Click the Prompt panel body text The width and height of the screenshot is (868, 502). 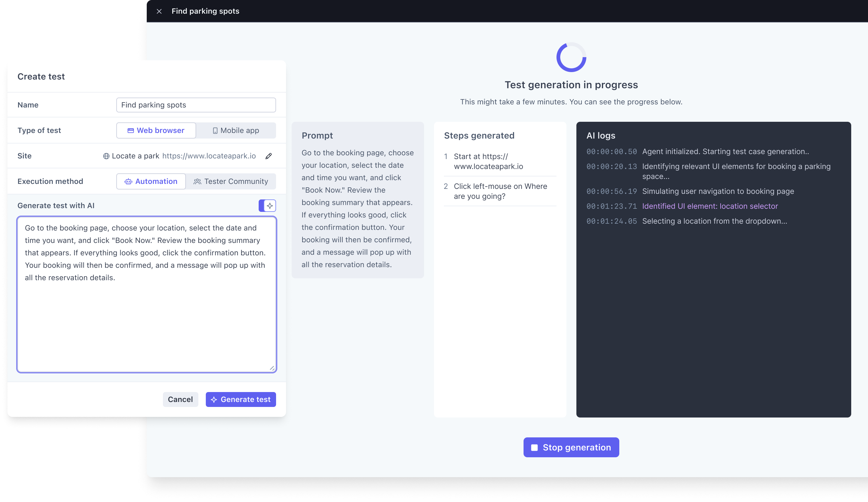358,208
